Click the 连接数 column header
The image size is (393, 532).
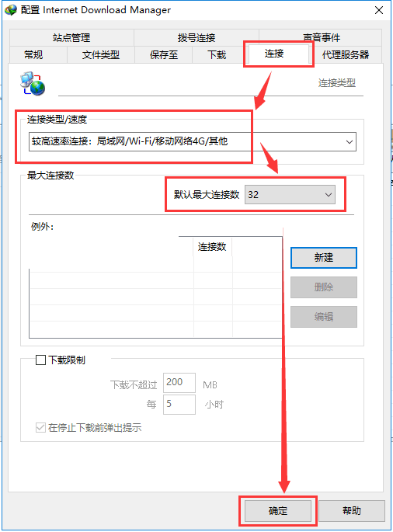pyautogui.click(x=213, y=247)
